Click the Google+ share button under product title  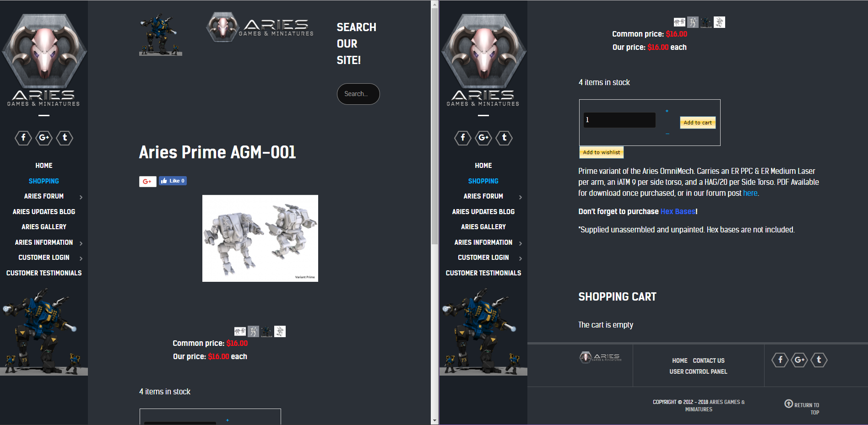(148, 182)
